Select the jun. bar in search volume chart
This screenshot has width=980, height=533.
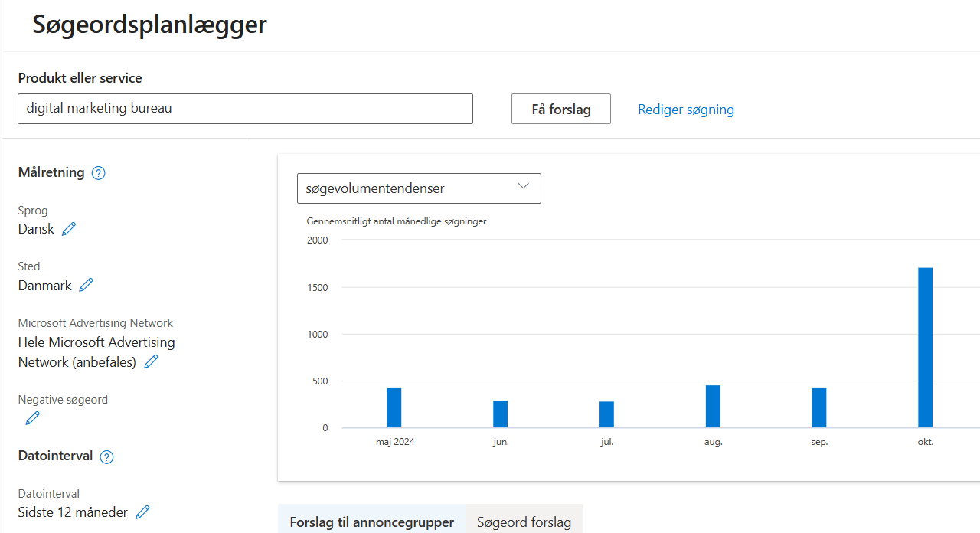click(x=500, y=414)
